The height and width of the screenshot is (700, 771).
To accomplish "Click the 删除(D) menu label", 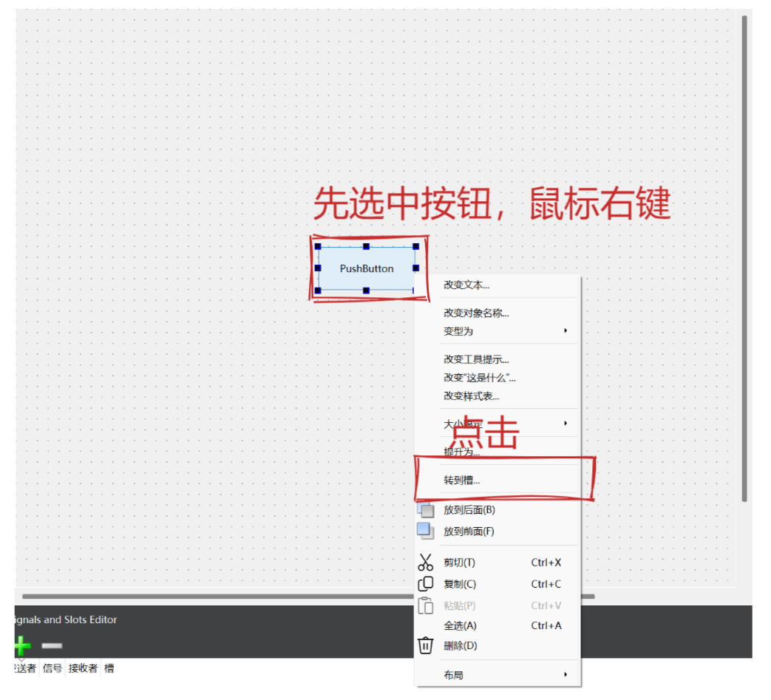I will (461, 645).
